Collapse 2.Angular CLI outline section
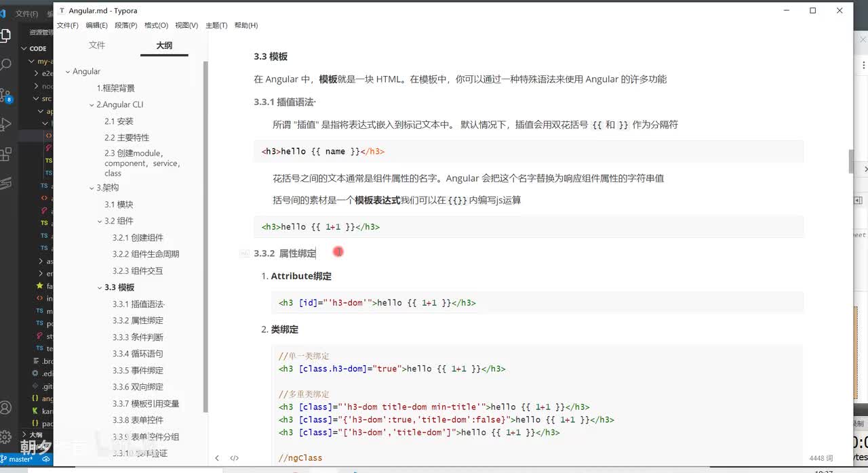 click(91, 105)
